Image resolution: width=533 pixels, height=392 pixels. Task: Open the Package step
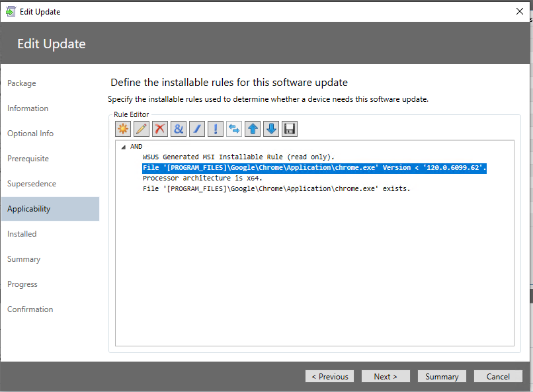pos(22,83)
